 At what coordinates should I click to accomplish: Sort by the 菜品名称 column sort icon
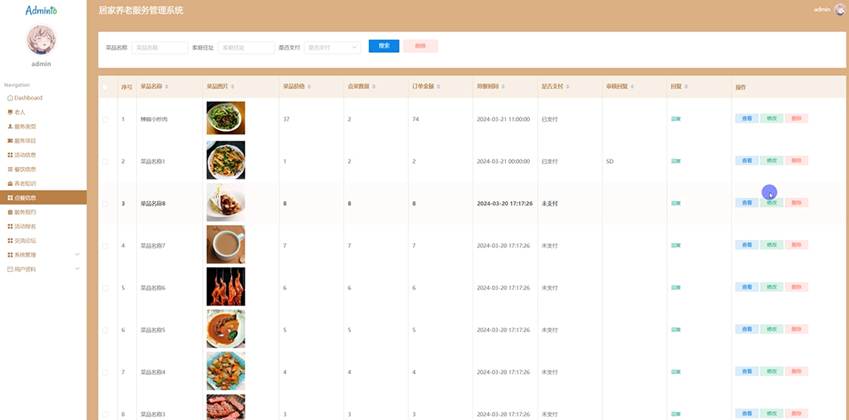coord(167,87)
